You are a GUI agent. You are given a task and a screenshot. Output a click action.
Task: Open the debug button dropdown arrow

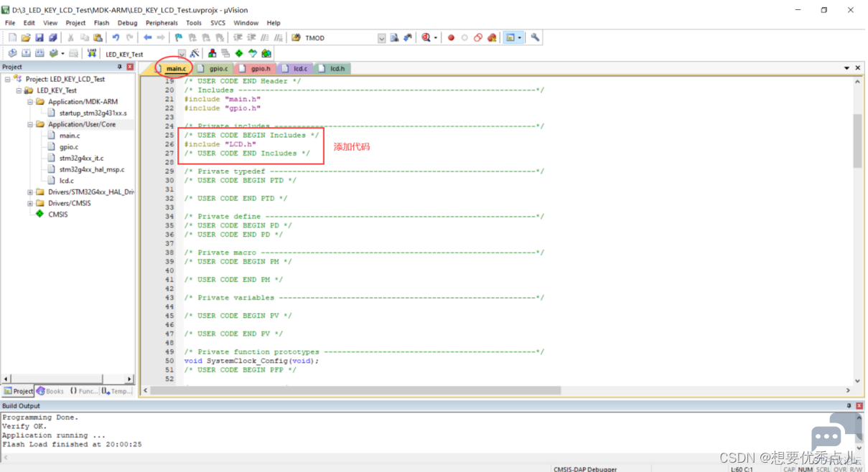(x=436, y=38)
